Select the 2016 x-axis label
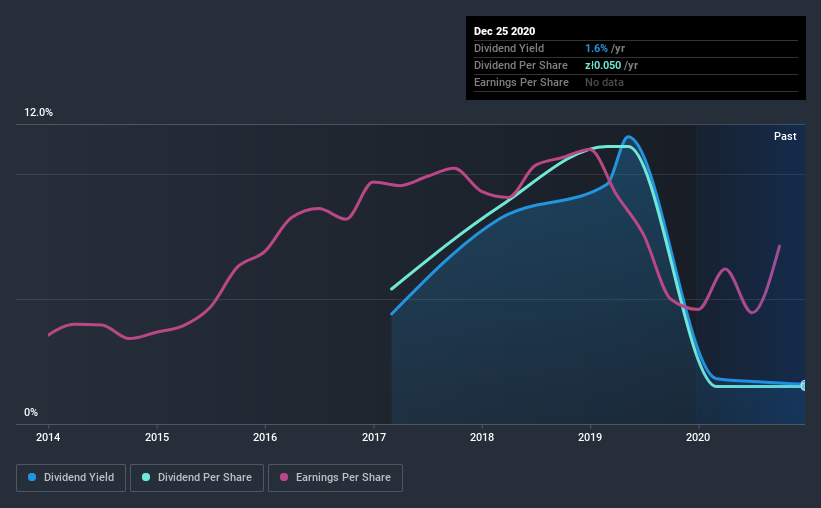The image size is (821, 508). 265,437
